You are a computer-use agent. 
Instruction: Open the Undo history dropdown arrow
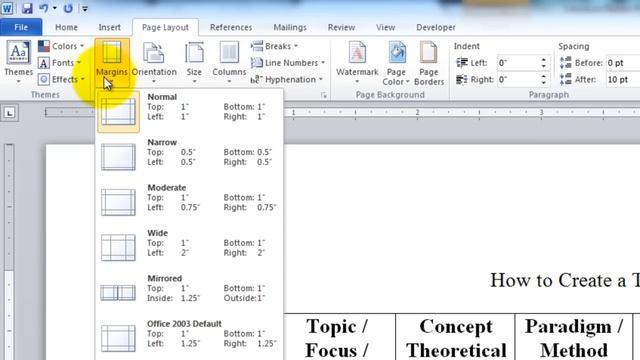point(54,8)
